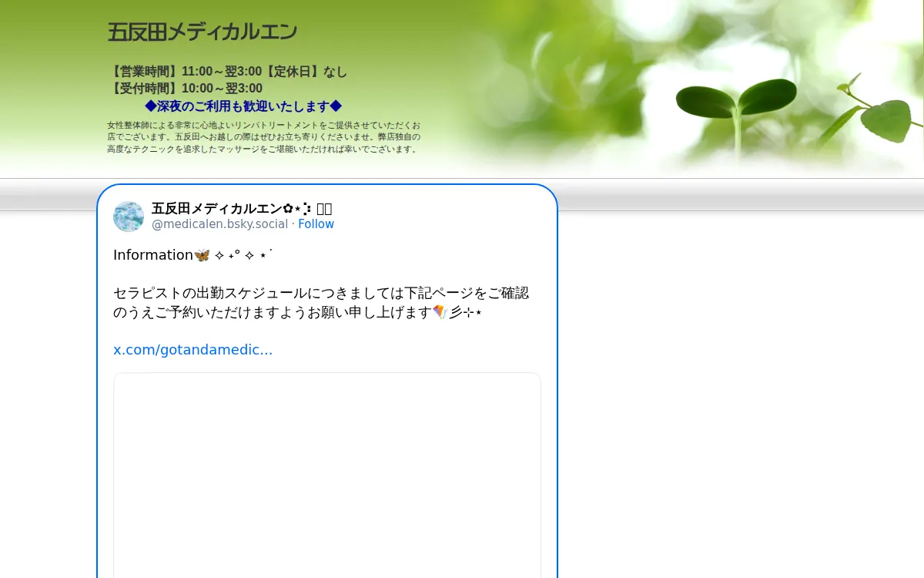The width and height of the screenshot is (924, 578).
Task: Click the 女性整体師による description paragraph
Action: (264, 137)
